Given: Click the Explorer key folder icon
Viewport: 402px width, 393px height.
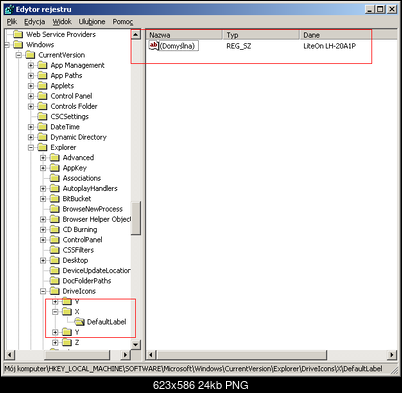Looking at the screenshot, I should [x=42, y=147].
